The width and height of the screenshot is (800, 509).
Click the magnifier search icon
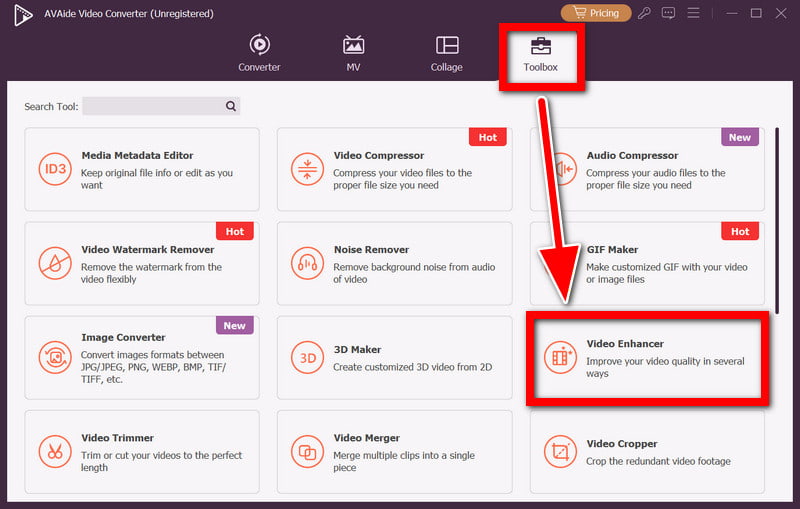tap(231, 106)
